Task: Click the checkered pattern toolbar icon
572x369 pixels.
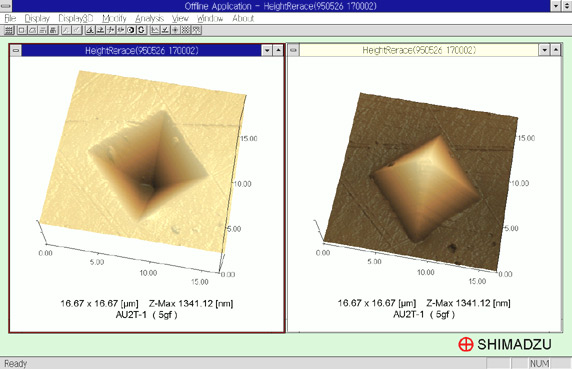Action: point(186,30)
